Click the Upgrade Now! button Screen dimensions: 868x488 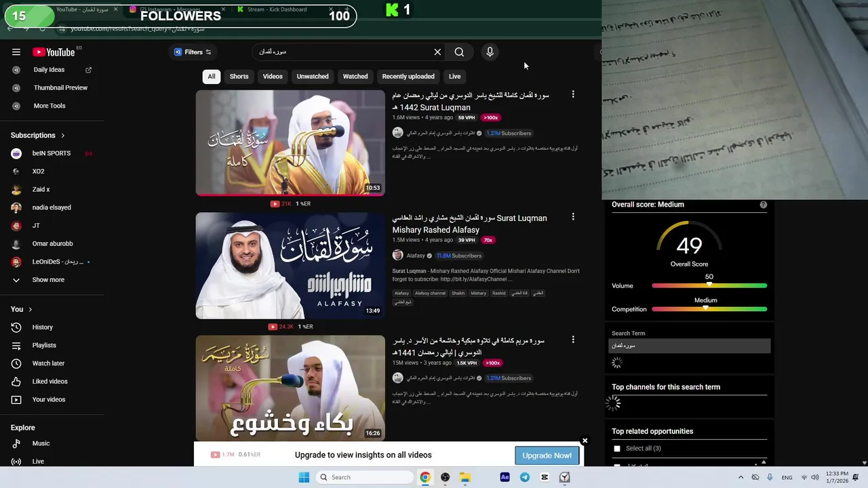point(547,455)
